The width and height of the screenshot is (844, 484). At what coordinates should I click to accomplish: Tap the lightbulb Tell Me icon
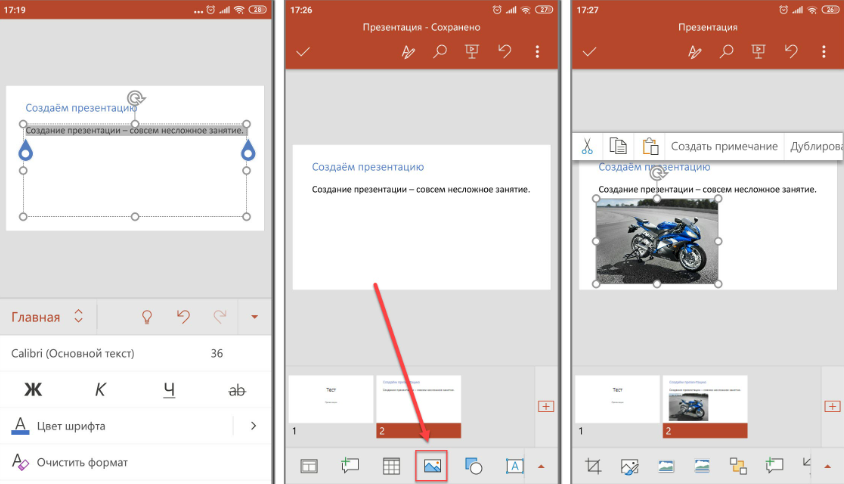147,317
